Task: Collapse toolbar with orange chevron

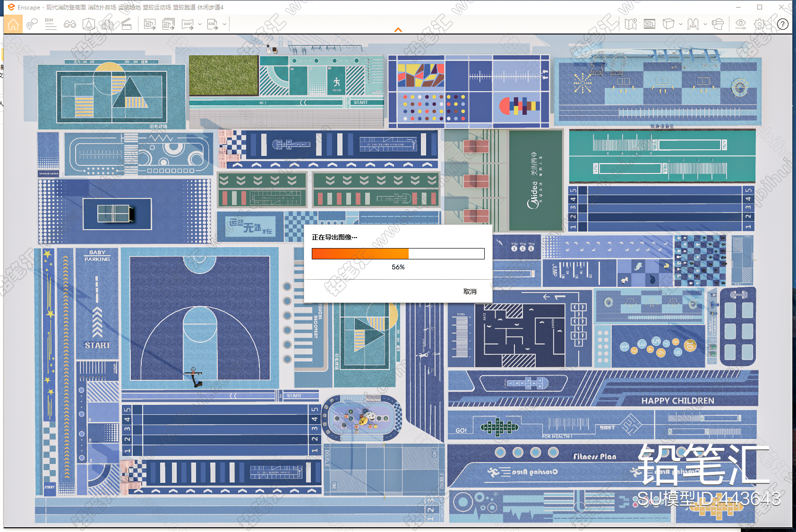Action: pos(398,30)
